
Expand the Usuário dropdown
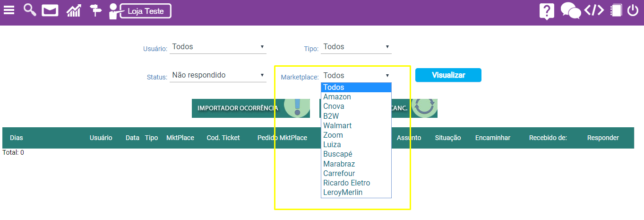218,47
